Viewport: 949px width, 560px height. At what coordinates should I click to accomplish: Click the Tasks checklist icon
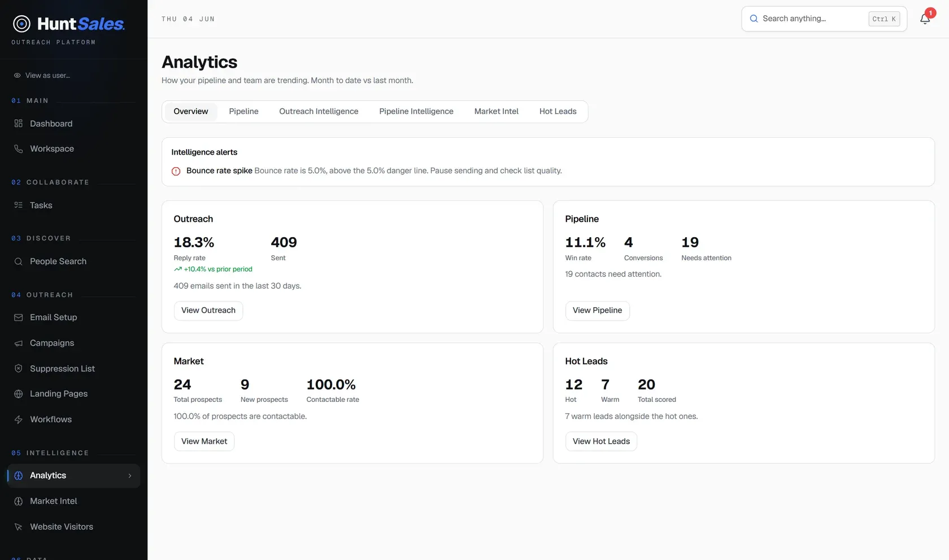(19, 205)
